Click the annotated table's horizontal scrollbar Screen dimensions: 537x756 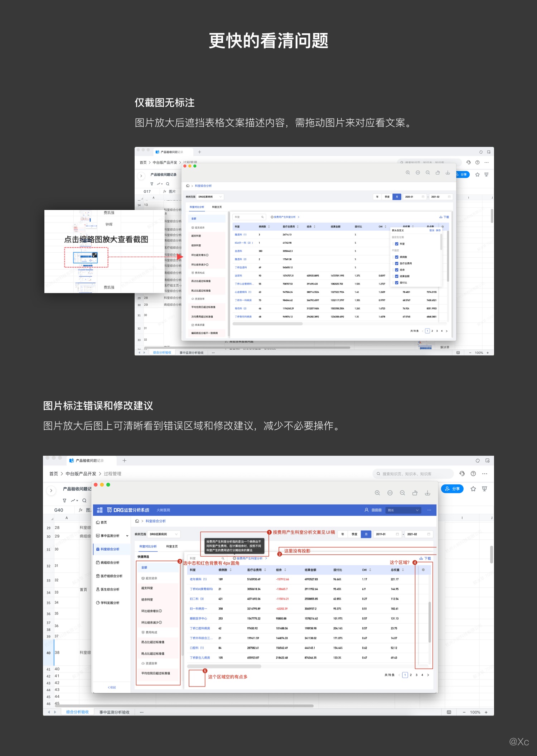(224, 666)
